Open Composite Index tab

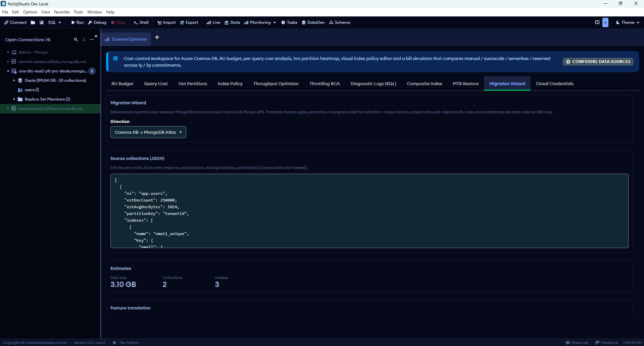point(425,84)
